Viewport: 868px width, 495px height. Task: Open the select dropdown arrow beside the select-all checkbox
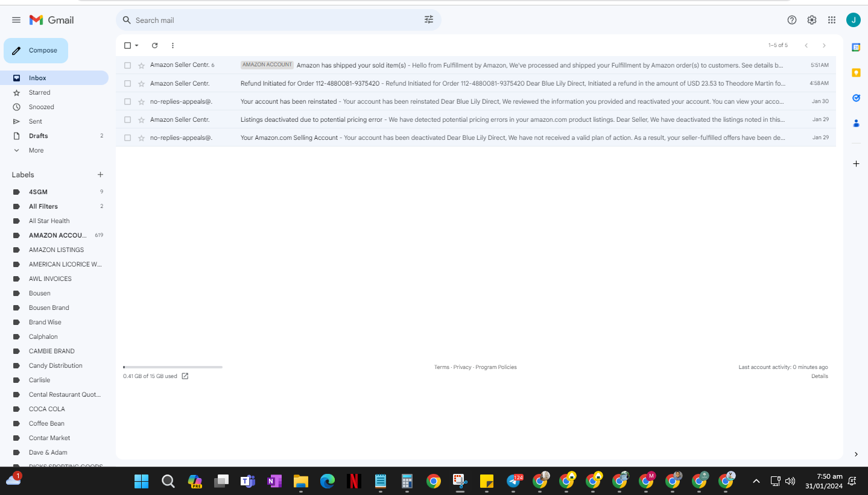(137, 45)
